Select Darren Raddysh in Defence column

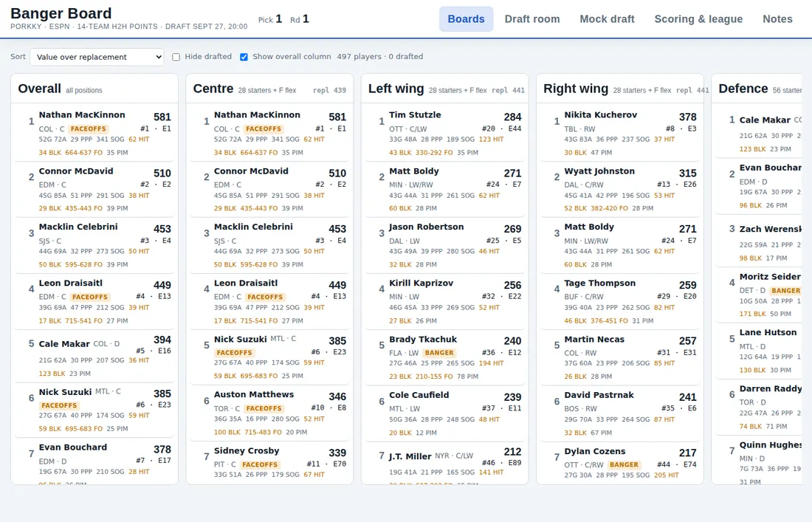(759, 407)
